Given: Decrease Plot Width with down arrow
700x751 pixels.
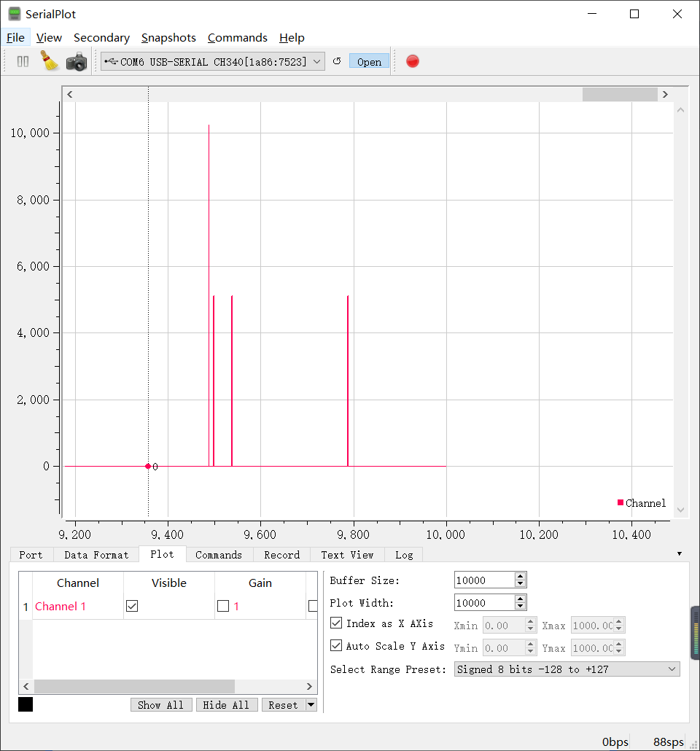Looking at the screenshot, I should 521,607.
